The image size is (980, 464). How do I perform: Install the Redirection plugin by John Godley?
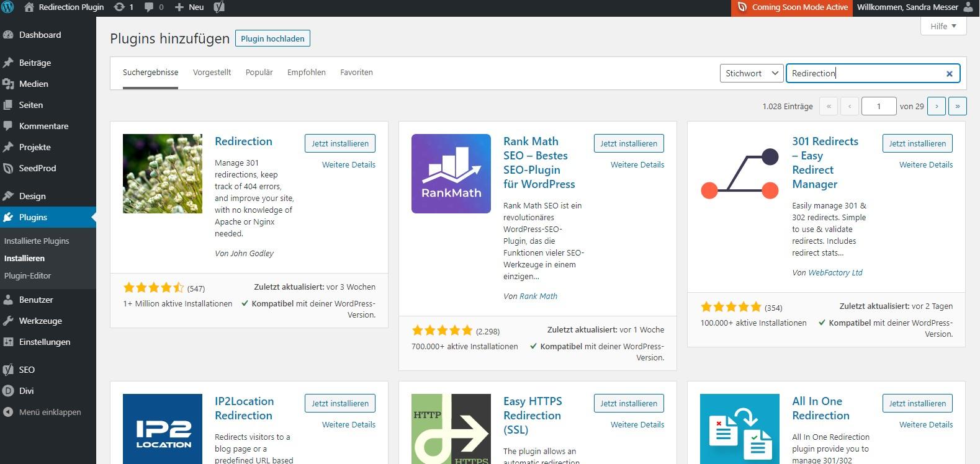point(340,143)
